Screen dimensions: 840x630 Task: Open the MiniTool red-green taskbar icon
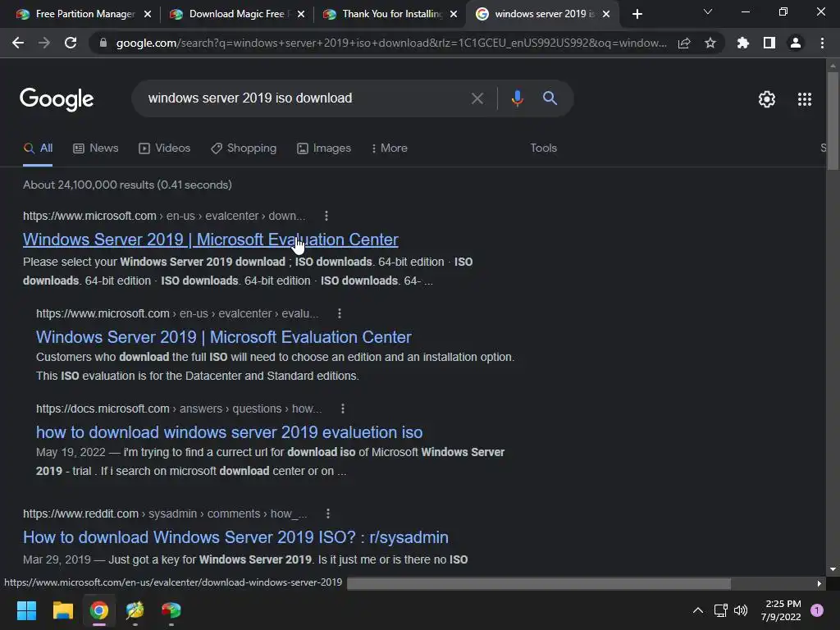click(171, 610)
